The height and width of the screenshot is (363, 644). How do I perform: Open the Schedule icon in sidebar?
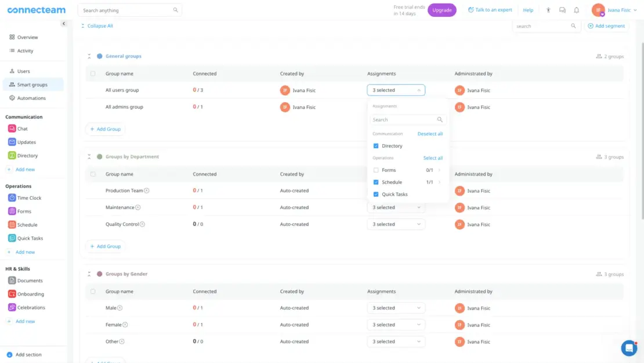pos(12,225)
